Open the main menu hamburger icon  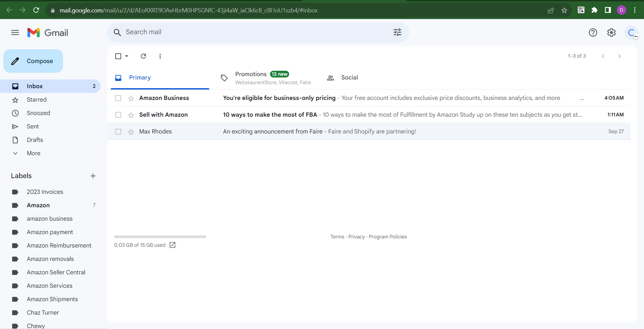(x=15, y=33)
